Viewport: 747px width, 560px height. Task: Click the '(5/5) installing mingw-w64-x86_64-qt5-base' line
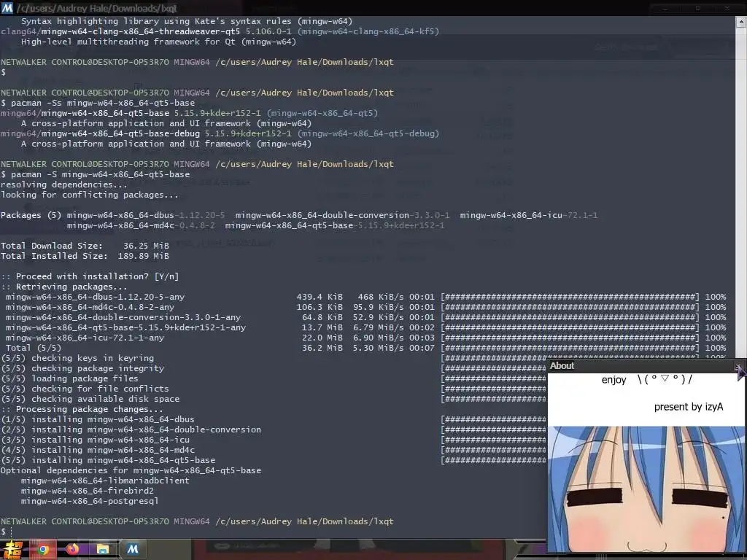pos(108,461)
